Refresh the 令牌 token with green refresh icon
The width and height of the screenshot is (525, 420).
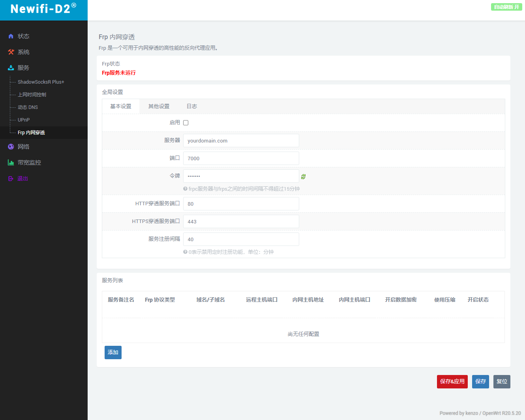coord(303,176)
